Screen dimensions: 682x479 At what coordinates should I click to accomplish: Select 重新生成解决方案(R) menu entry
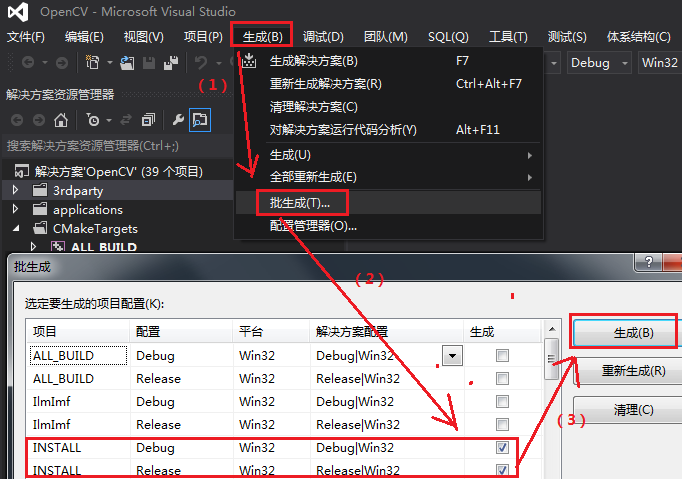click(x=389, y=84)
